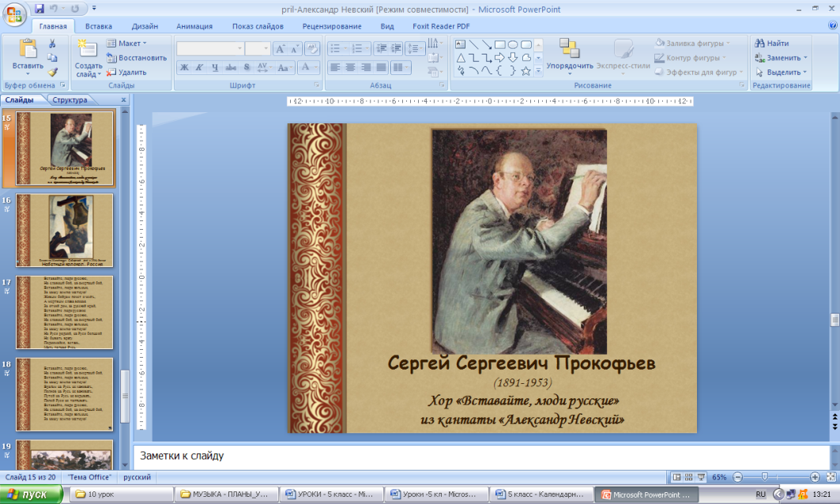Image resolution: width=840 pixels, height=504 pixels.
Task: Select the right block arrow shape
Action: click(x=500, y=58)
